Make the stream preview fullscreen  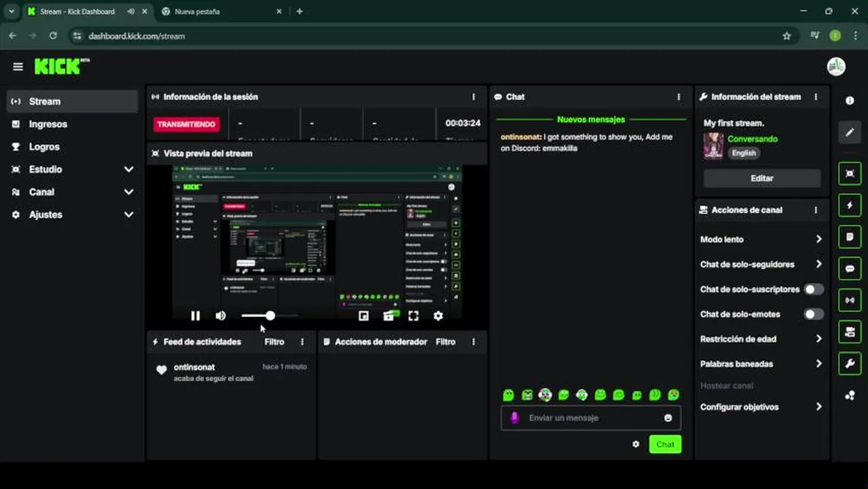pos(413,316)
